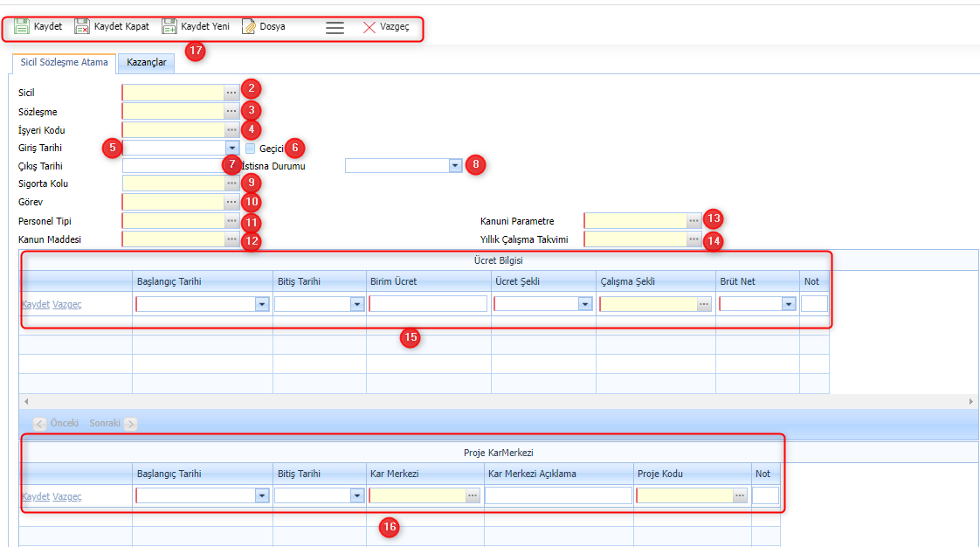980x547 pixels.
Task: Expand the Giriş Tarihi date dropdown
Action: click(231, 149)
